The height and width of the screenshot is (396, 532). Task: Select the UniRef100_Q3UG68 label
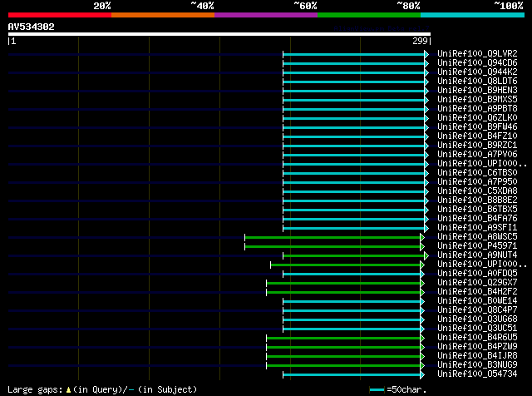click(x=477, y=319)
